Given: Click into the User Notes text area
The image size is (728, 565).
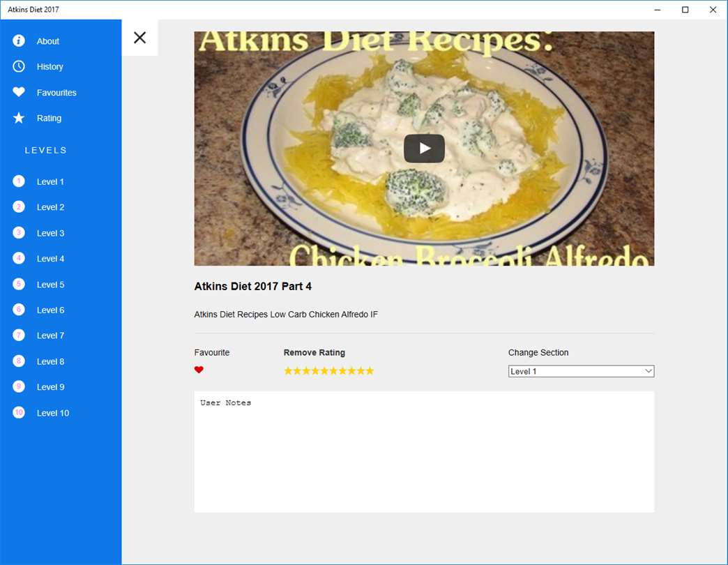Looking at the screenshot, I should (x=424, y=452).
